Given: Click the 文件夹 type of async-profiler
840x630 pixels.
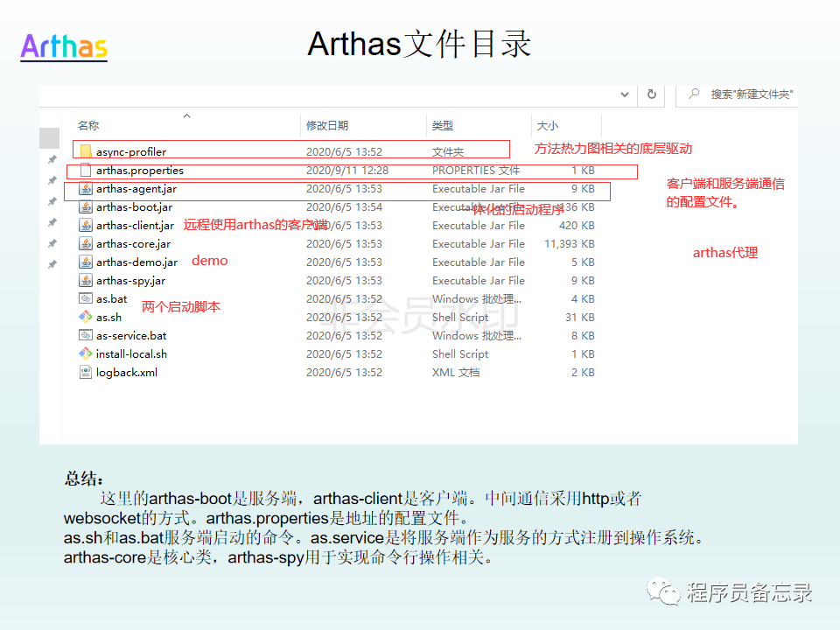Looking at the screenshot, I should coord(448,151).
